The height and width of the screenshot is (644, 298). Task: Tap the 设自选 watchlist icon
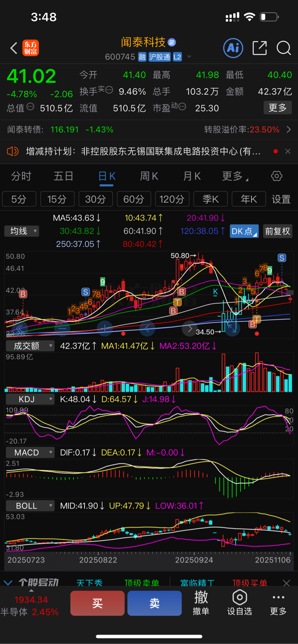pyautogui.click(x=239, y=603)
